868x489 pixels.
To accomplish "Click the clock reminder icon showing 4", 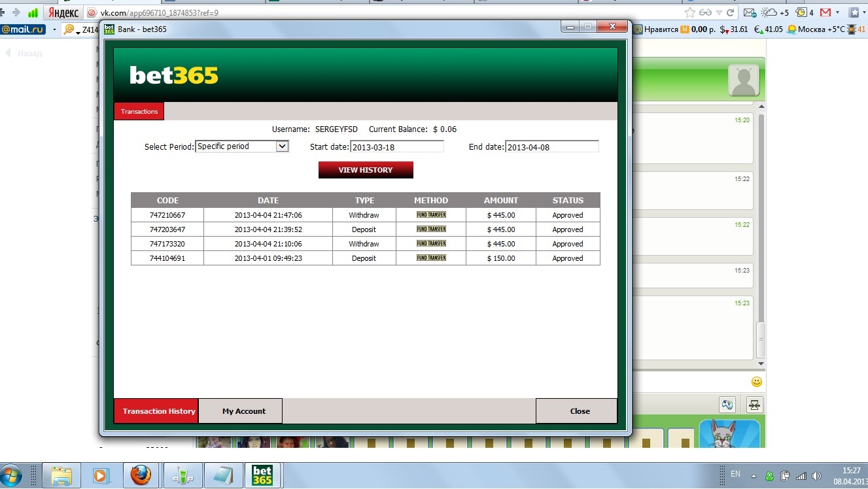I will (801, 12).
